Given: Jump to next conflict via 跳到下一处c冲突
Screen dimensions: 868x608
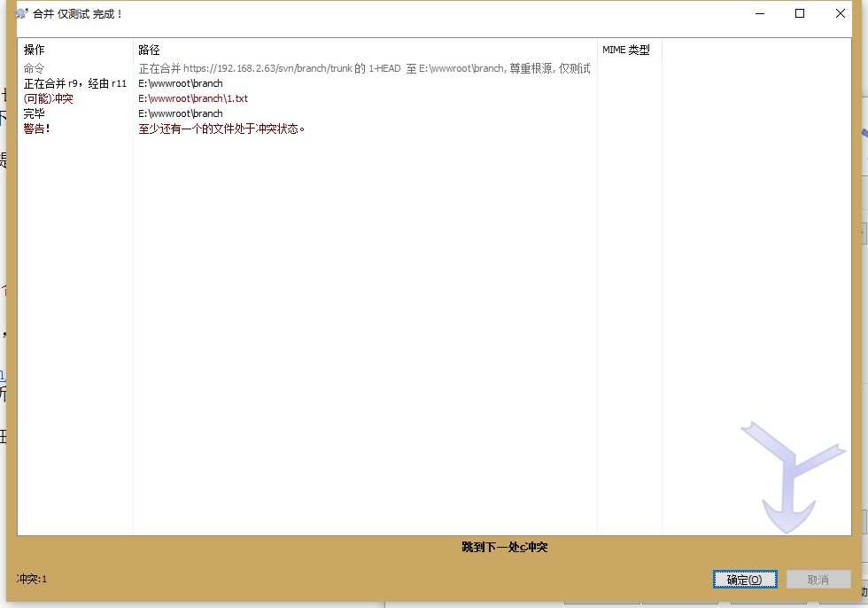Looking at the screenshot, I should (x=504, y=547).
